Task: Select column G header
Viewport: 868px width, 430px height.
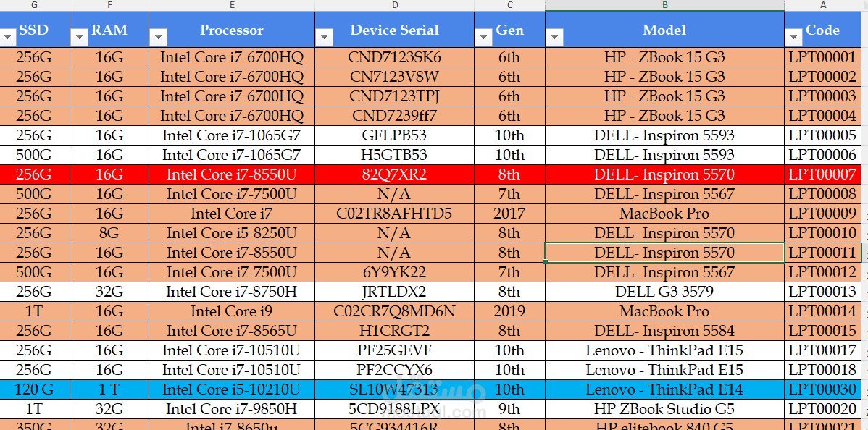Action: [35, 5]
